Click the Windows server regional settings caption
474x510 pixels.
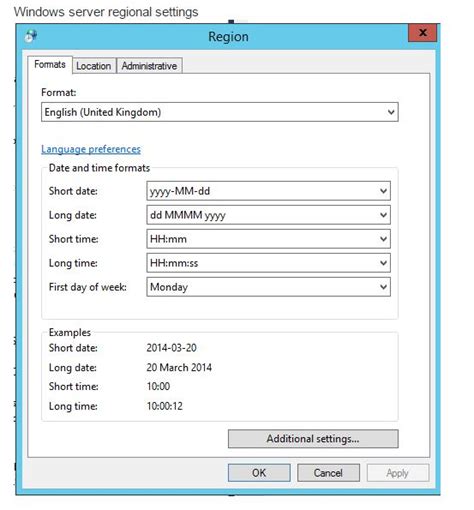[106, 12]
